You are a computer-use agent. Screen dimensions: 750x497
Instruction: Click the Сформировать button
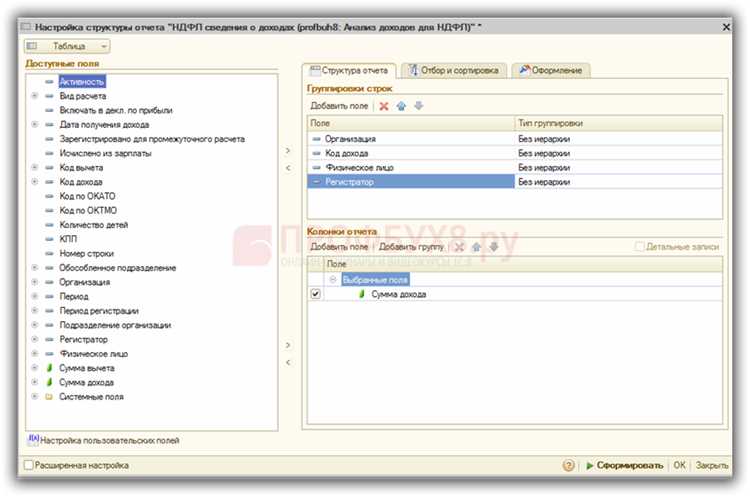click(625, 465)
